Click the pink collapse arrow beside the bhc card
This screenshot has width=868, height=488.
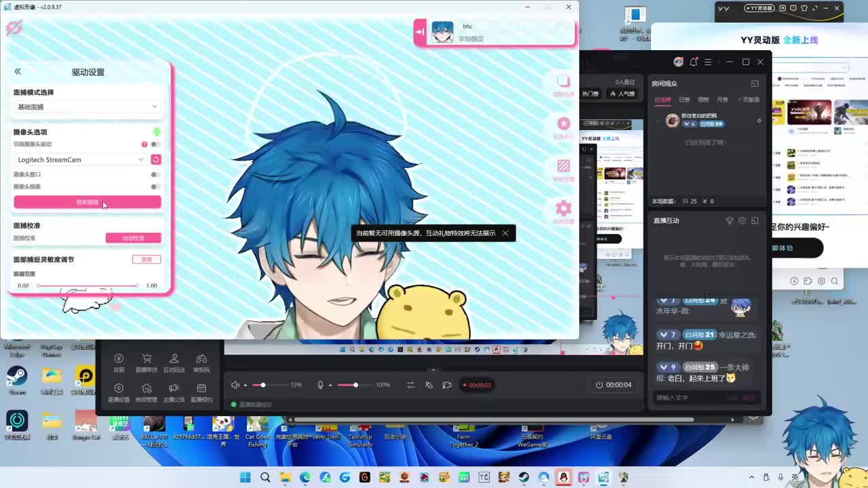tap(420, 31)
